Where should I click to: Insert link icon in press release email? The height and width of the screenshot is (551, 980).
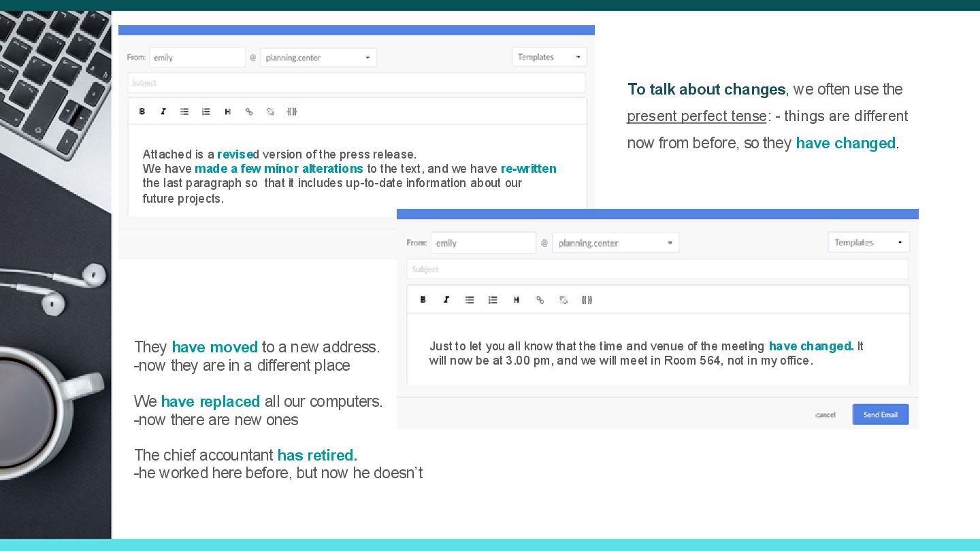(x=249, y=112)
